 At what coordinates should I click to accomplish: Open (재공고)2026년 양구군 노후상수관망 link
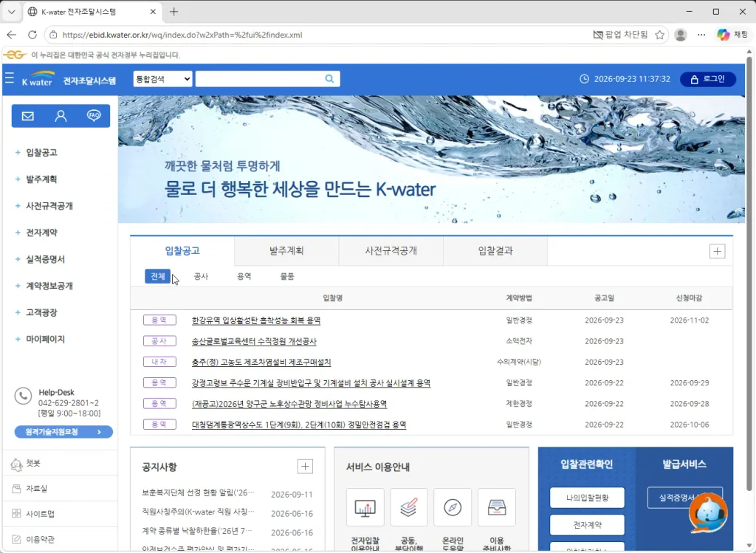(x=289, y=404)
